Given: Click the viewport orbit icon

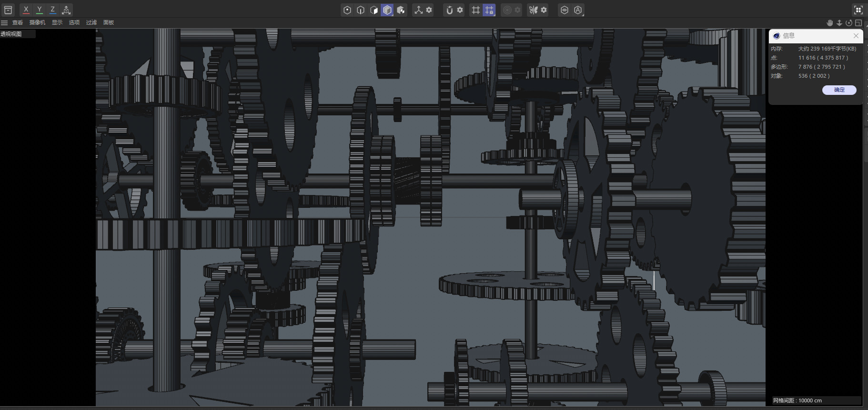Looking at the screenshot, I should click(x=849, y=23).
